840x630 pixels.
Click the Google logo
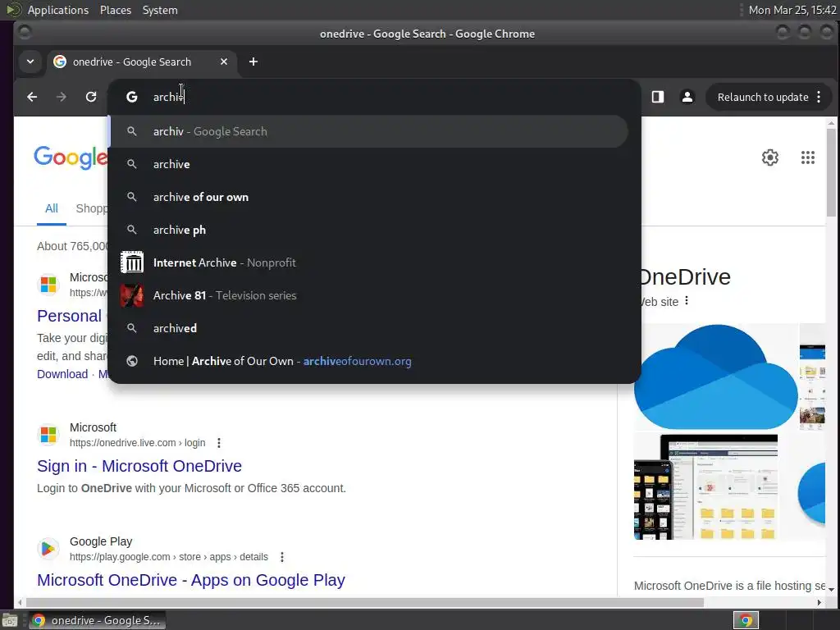tap(71, 157)
